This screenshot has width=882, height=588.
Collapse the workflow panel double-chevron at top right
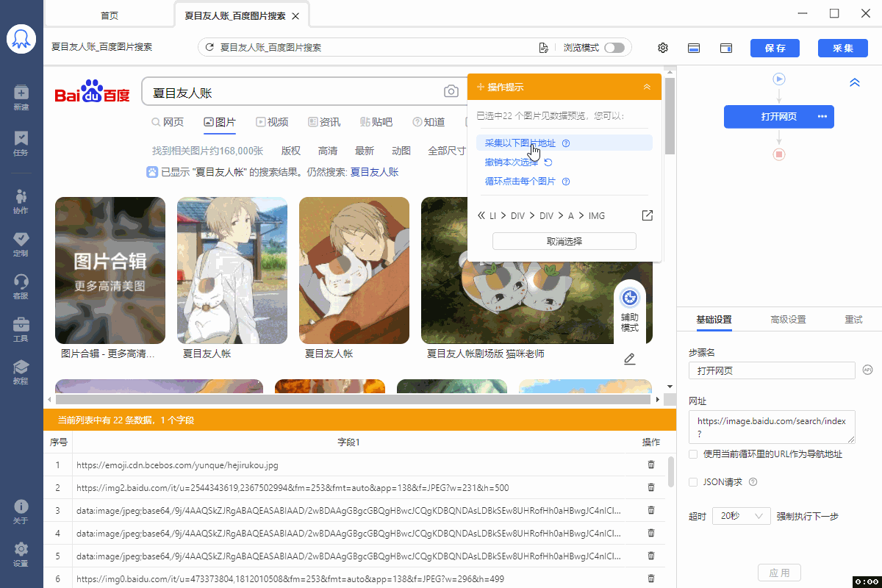coord(855,82)
